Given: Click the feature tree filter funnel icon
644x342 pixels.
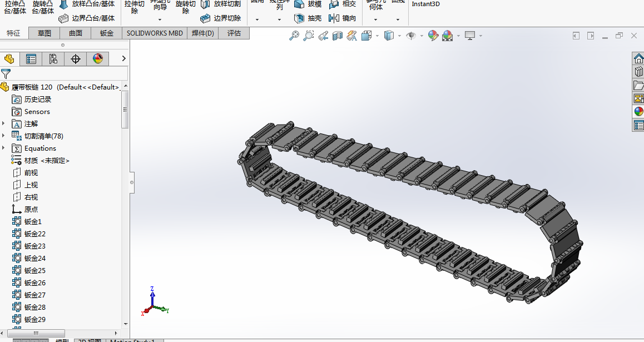Looking at the screenshot, I should coord(6,74).
